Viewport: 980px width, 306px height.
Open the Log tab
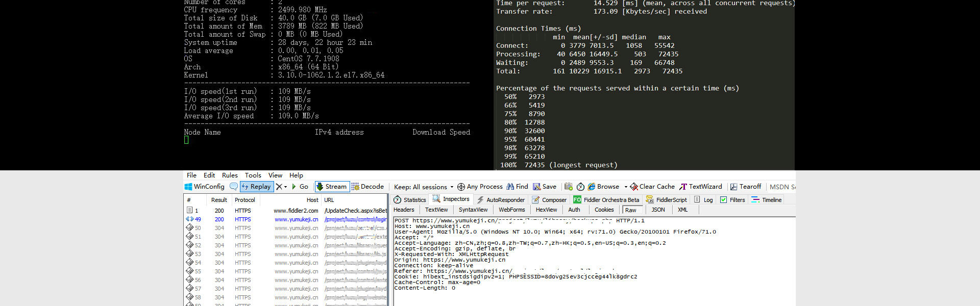[x=703, y=200]
